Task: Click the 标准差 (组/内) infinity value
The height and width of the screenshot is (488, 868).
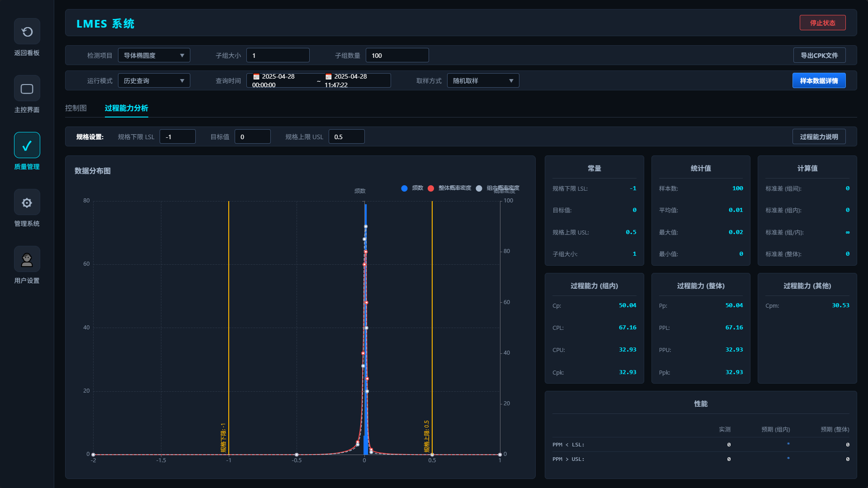Action: (x=848, y=232)
